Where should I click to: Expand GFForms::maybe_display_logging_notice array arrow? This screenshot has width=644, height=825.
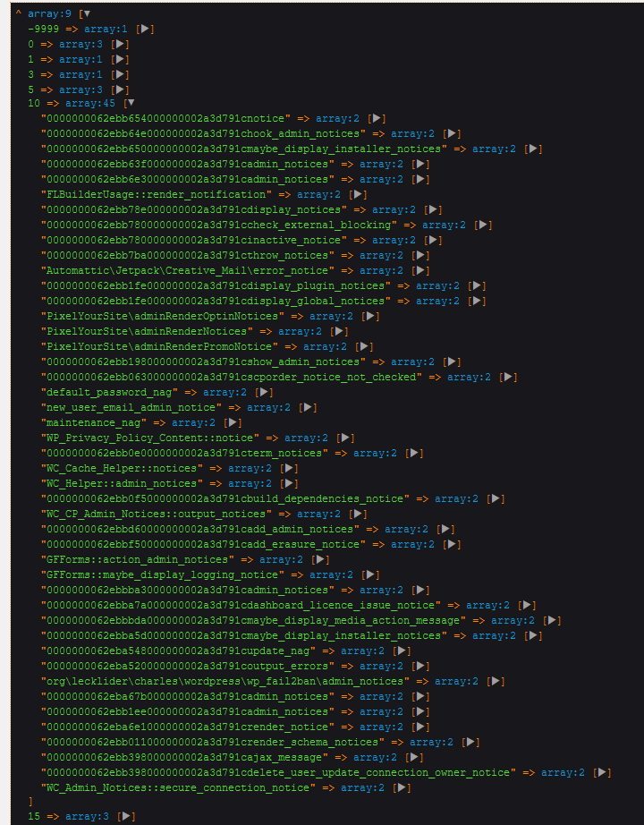pos(370,575)
